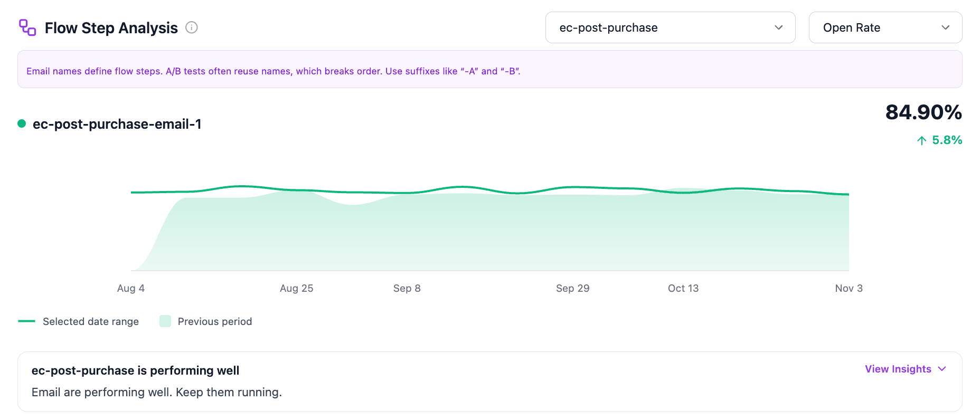
Task: Click the green dot beside ec-post-purchase-email-1
Action: pos(22,123)
